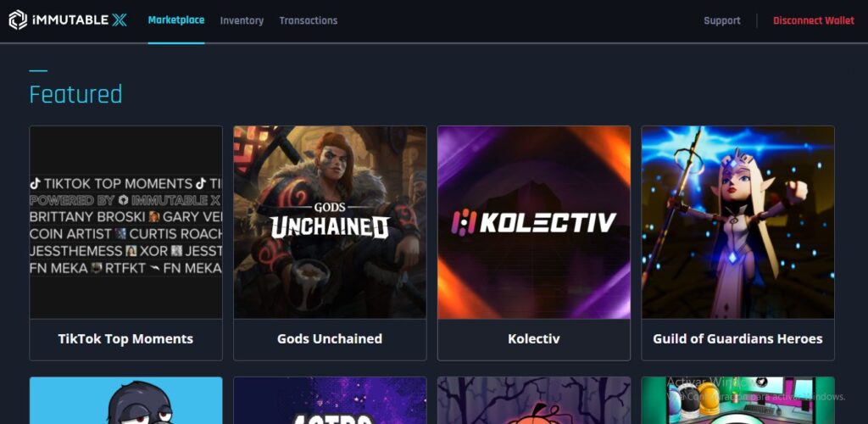Select the Kolectiv collection title
Screen dimensions: 868x424
534,338
